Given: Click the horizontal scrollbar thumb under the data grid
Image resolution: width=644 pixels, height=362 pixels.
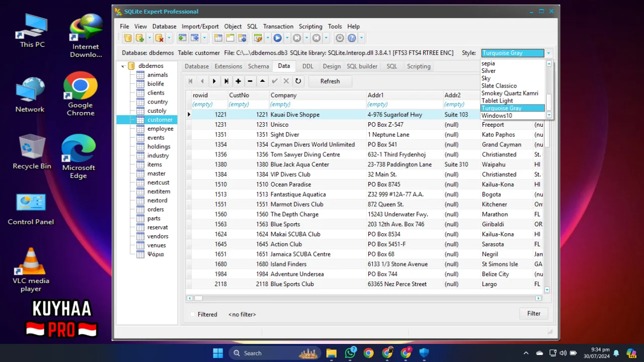Looking at the screenshot, I should 199,298.
